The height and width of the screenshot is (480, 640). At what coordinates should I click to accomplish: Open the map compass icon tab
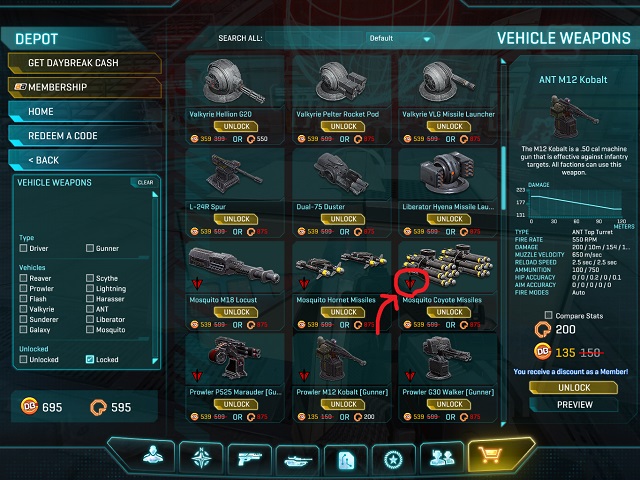point(202,457)
